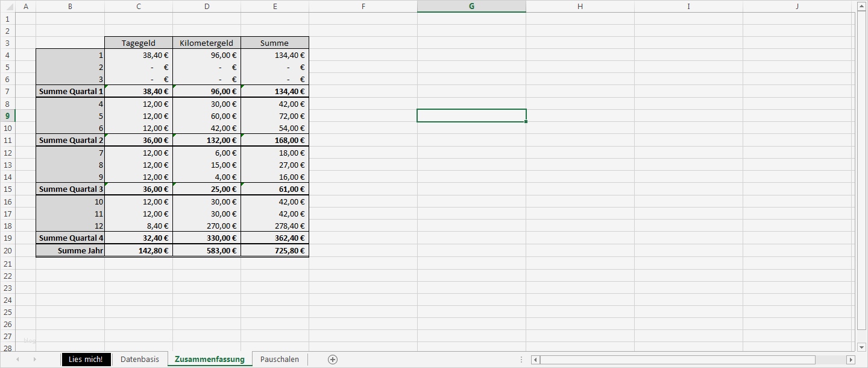
Task: Select cell with value 54,00 €
Action: 275,128
